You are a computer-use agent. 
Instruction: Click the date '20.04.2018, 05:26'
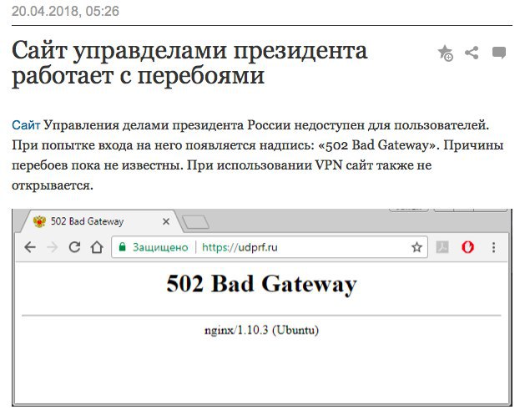[x=65, y=11]
